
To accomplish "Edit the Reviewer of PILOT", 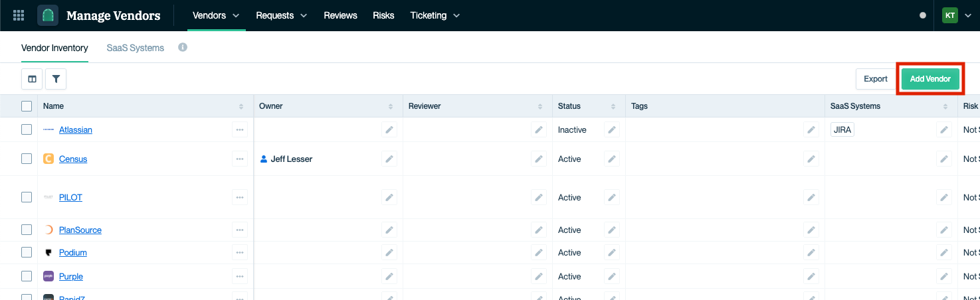I will pyautogui.click(x=539, y=197).
